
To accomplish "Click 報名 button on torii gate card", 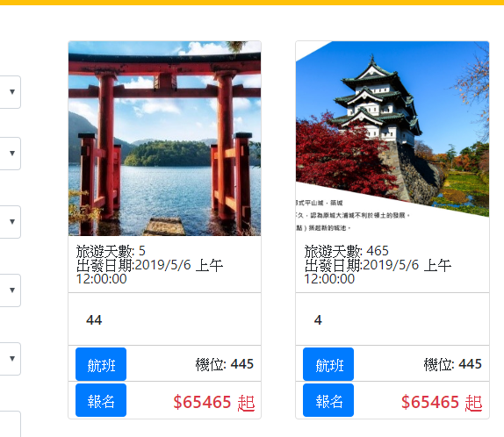I will (101, 400).
